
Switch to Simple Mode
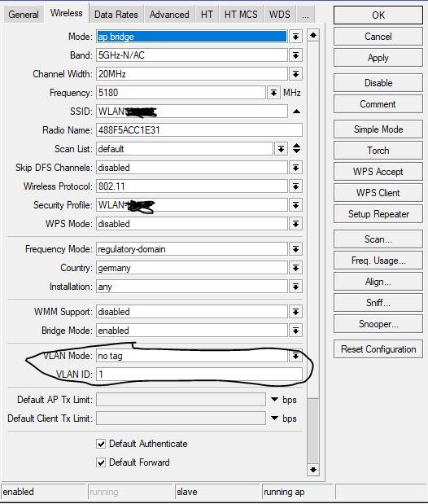click(x=378, y=129)
